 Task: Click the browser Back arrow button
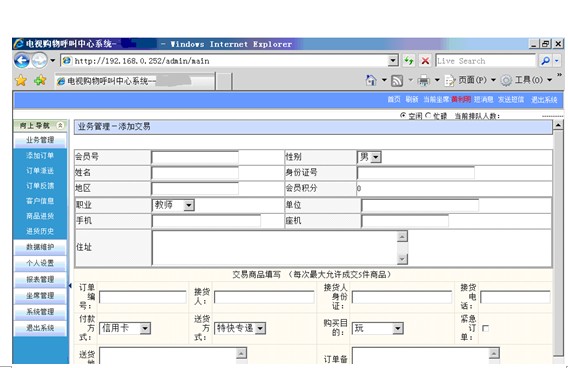22,60
